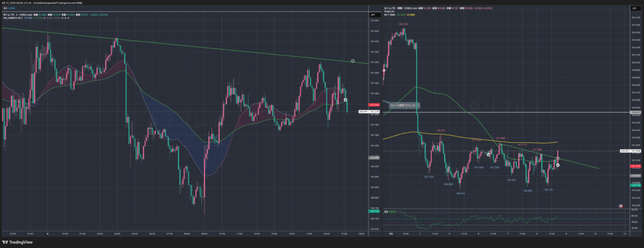Click the trade marker near 147.308 pivot labels
This screenshot has width=644, height=248.
tap(488, 154)
